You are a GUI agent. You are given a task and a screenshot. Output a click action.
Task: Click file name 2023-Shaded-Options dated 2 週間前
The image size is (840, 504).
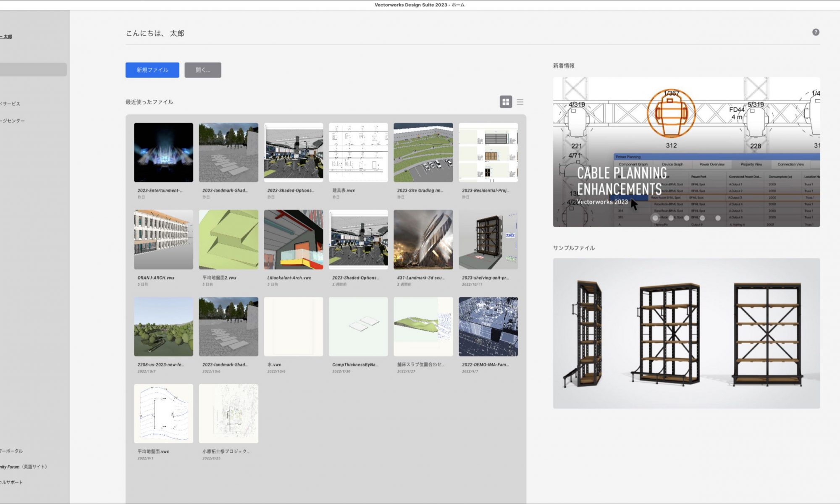(355, 278)
